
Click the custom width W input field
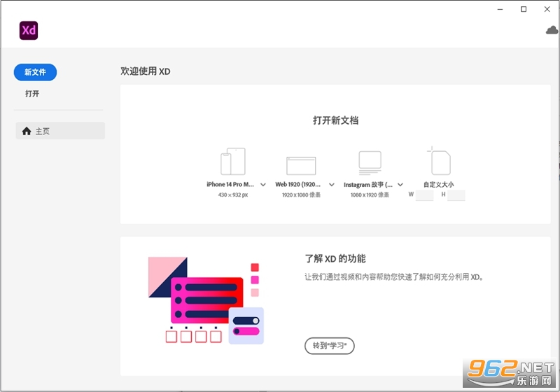point(424,195)
